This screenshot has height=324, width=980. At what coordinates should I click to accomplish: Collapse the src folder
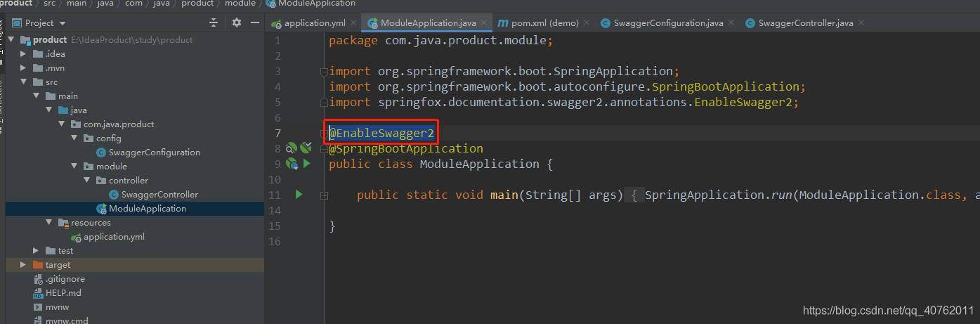(24, 82)
